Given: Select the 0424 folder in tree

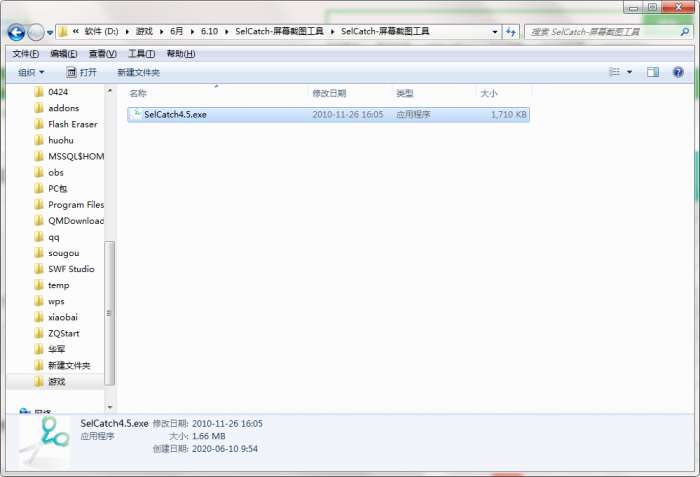Looking at the screenshot, I should pos(58,92).
